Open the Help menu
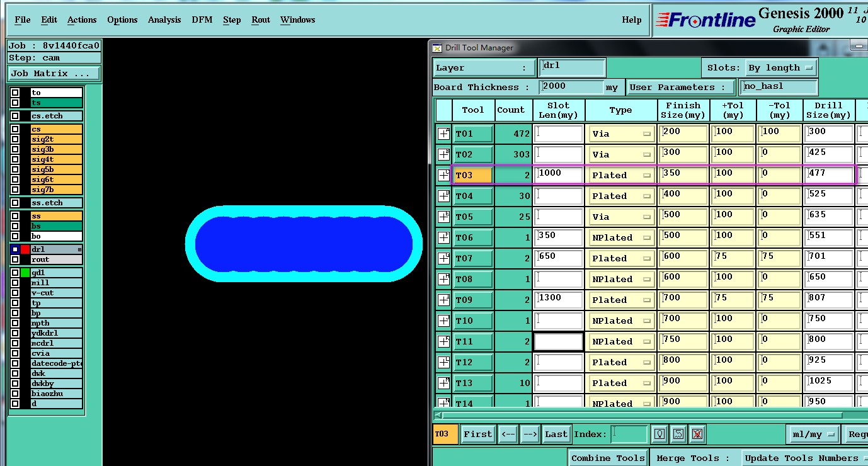Image resolution: width=868 pixels, height=466 pixels. [632, 20]
